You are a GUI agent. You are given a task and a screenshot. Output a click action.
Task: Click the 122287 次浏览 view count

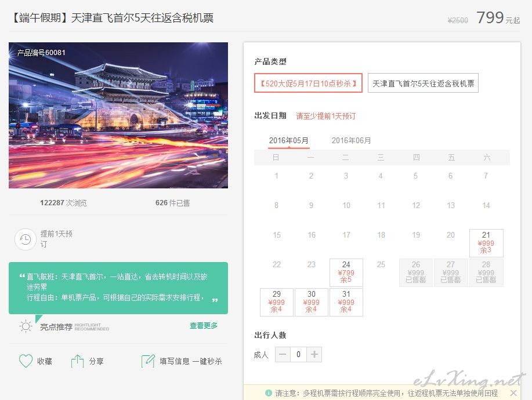point(63,203)
